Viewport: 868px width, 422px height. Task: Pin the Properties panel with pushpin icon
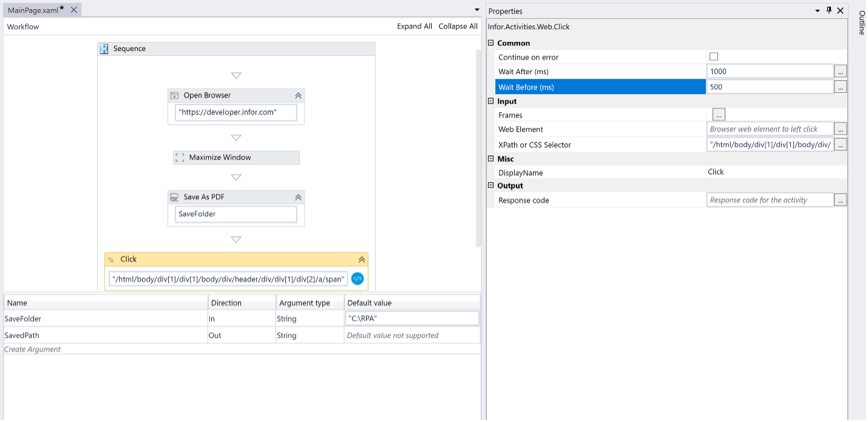tap(829, 11)
